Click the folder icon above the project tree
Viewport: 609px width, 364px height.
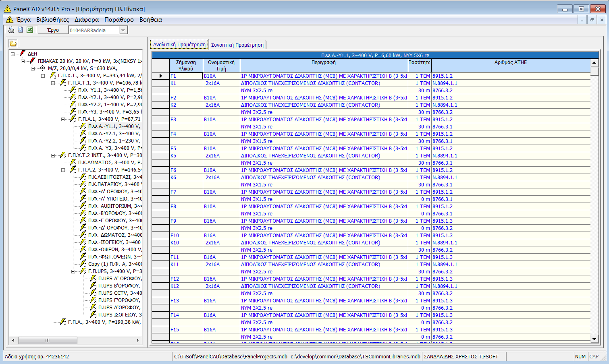pos(13,43)
